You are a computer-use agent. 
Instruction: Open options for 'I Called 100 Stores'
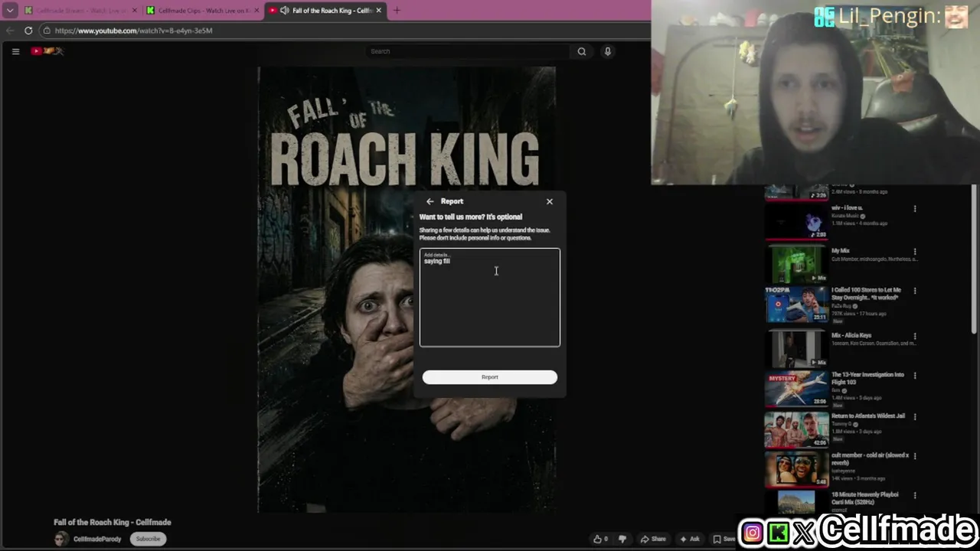[915, 291]
